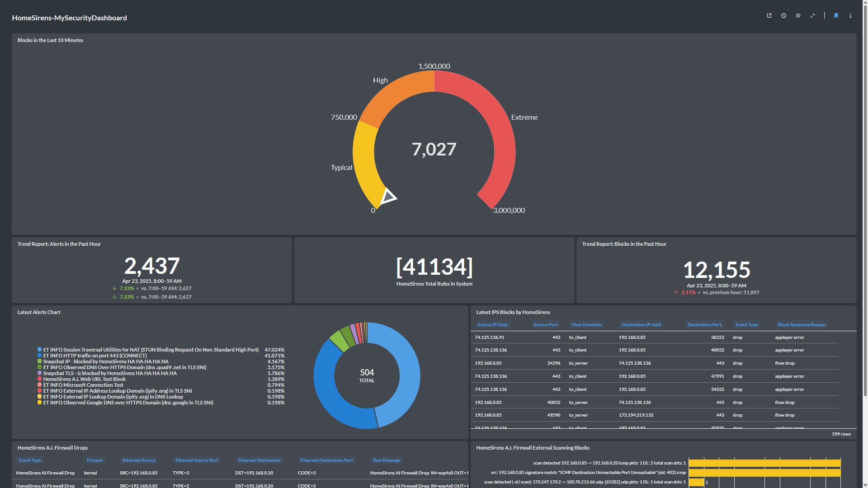Screen dimensions: 868x488
Task: Open the dashboard info icon
Action: click(850, 16)
